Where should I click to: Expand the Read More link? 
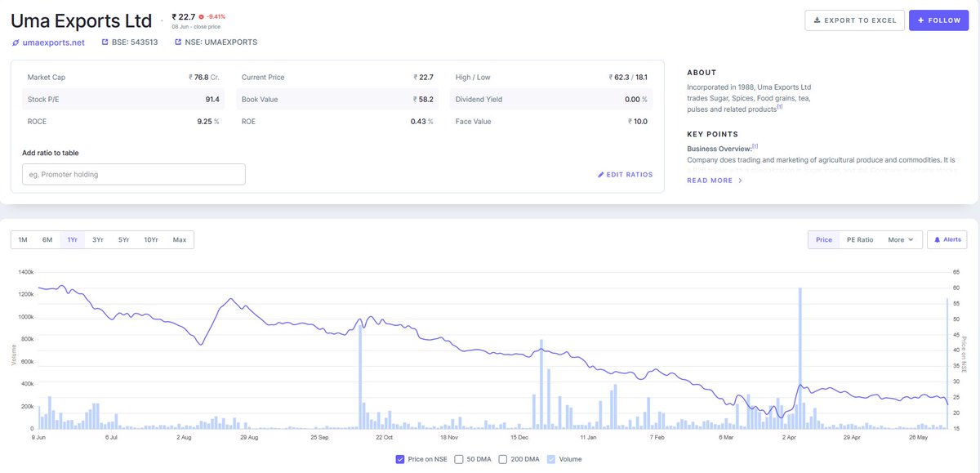click(x=715, y=181)
